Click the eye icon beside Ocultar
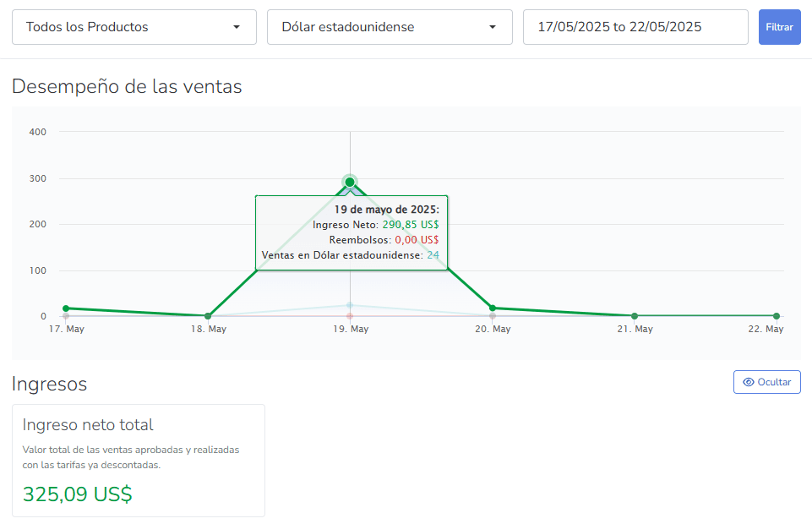 pos(748,382)
